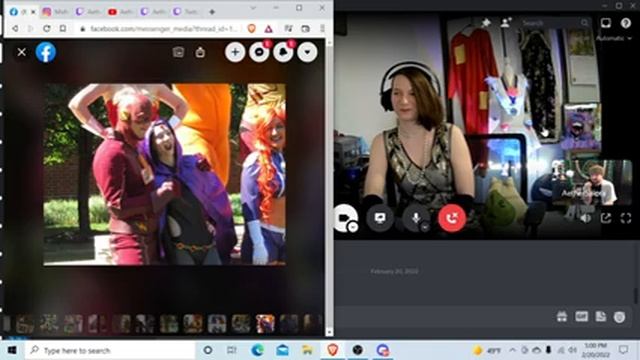Click the Windows taskbar search box
This screenshot has height=360, width=640.
tap(110, 350)
